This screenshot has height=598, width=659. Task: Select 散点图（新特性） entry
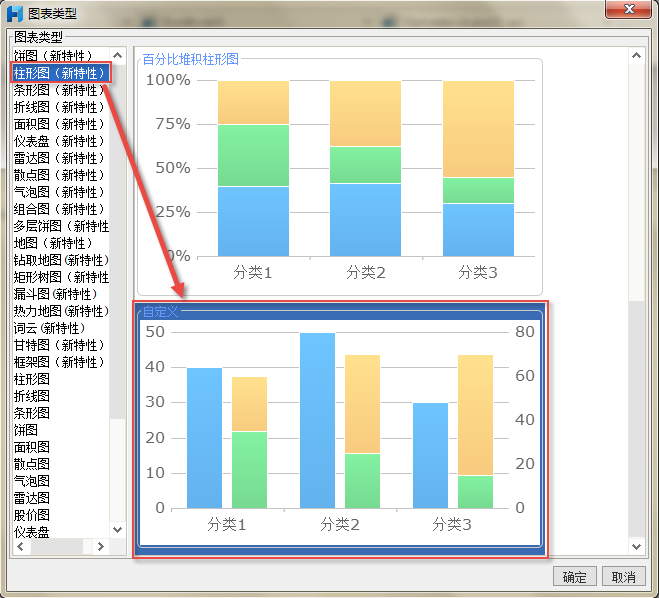pos(59,175)
